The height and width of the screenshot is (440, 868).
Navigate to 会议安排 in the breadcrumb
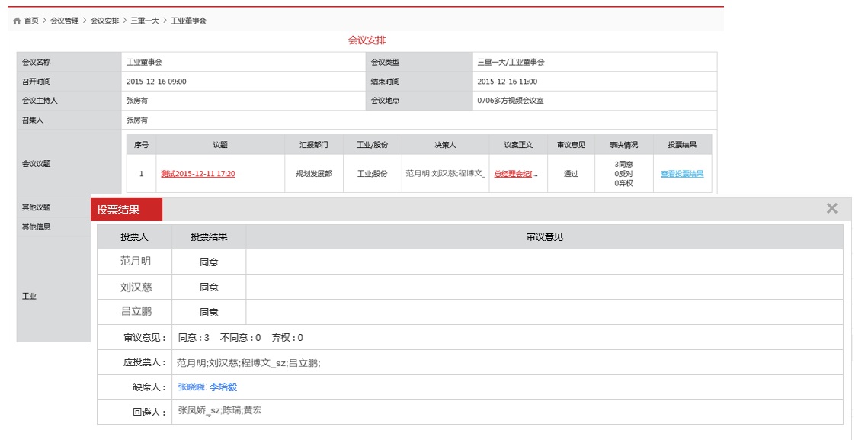pyautogui.click(x=104, y=21)
